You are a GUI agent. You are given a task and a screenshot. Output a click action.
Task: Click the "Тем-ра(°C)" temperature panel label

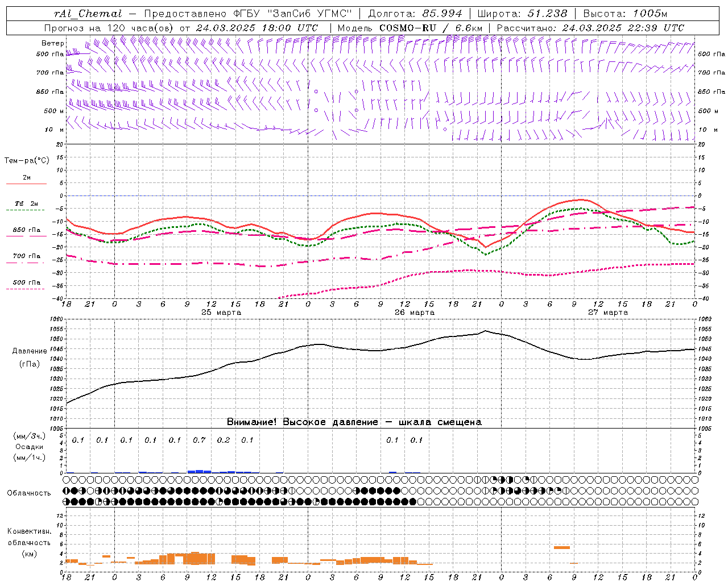pyautogui.click(x=27, y=161)
